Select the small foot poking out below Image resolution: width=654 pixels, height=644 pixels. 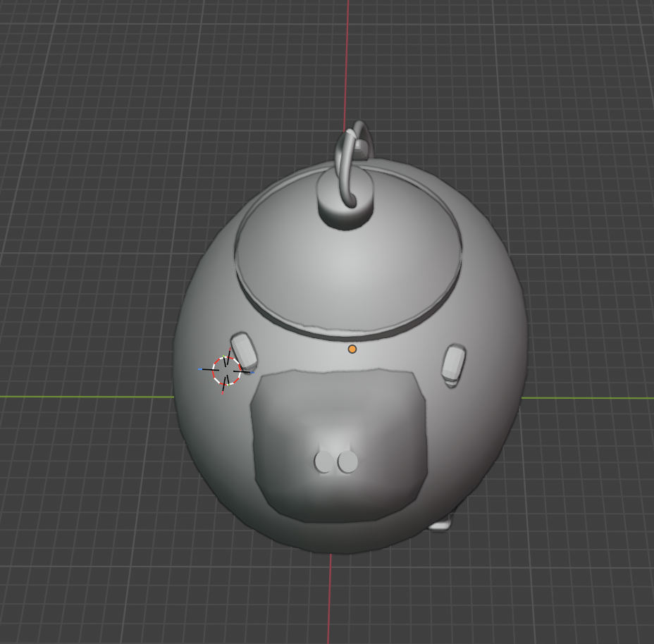(441, 524)
